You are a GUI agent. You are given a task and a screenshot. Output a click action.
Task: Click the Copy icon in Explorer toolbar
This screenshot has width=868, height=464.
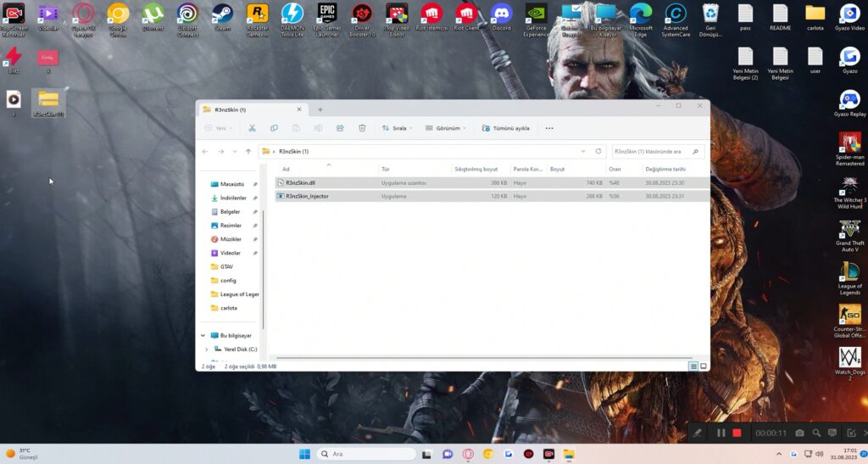(274, 128)
